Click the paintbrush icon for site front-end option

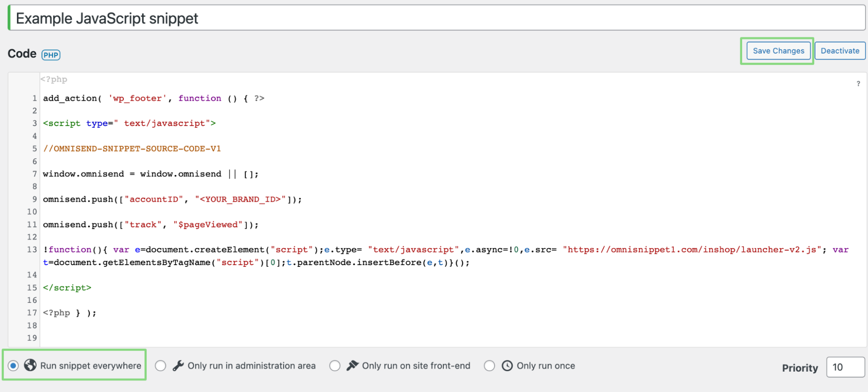[353, 365]
